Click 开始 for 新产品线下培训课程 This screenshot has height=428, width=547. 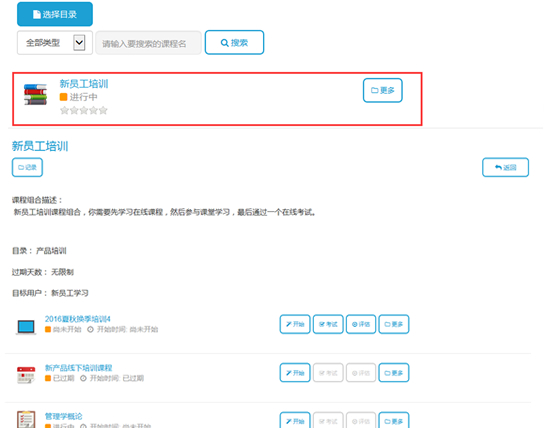tap(295, 373)
